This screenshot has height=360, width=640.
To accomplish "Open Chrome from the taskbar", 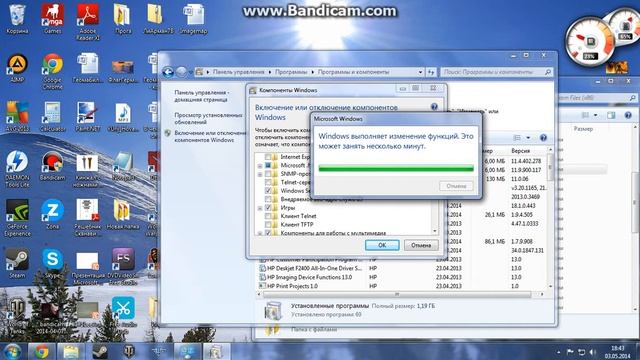I will (x=41, y=351).
